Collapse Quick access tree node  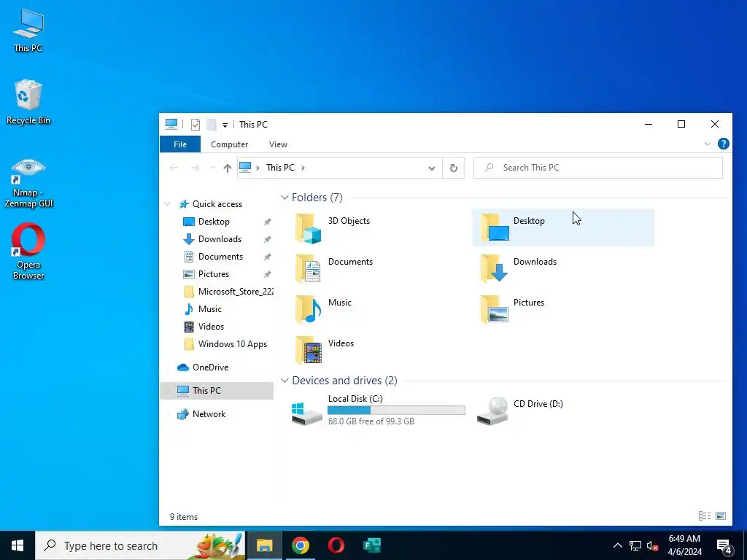168,204
